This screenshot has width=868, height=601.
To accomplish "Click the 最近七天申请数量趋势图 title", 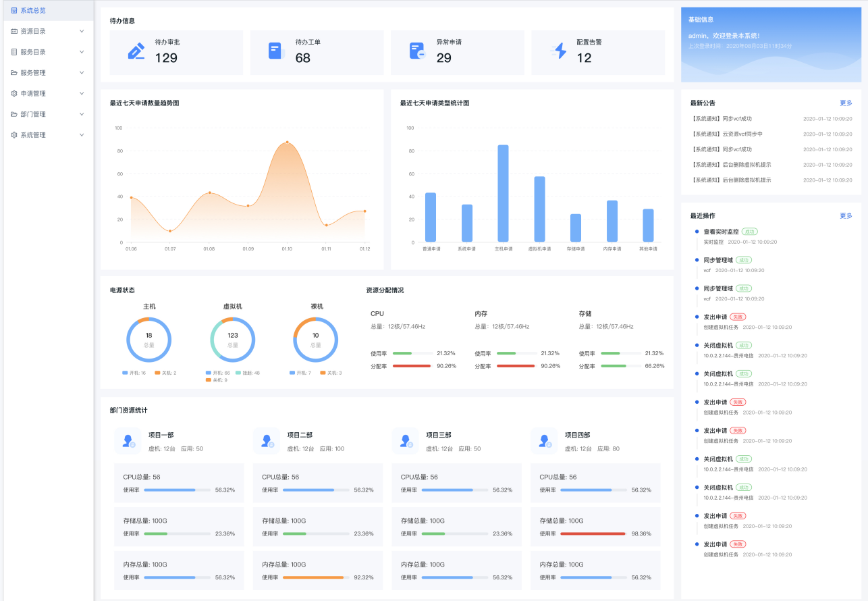I will [144, 103].
